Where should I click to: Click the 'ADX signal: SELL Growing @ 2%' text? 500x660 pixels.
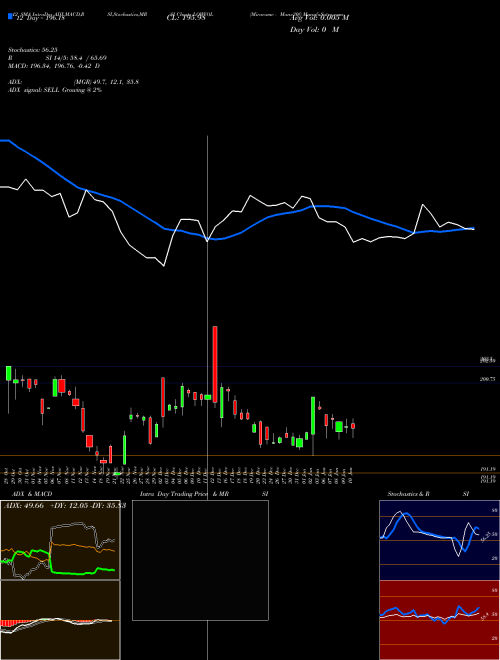pos(55,90)
